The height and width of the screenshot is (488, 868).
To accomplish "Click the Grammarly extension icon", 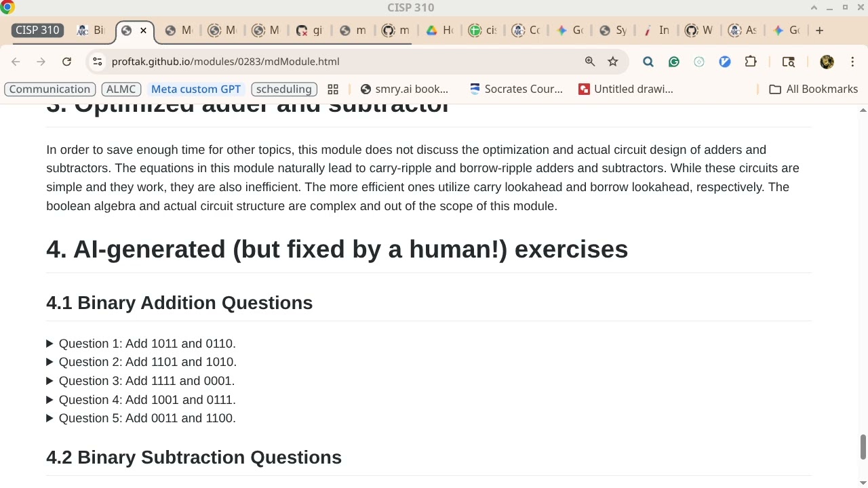I will (674, 62).
